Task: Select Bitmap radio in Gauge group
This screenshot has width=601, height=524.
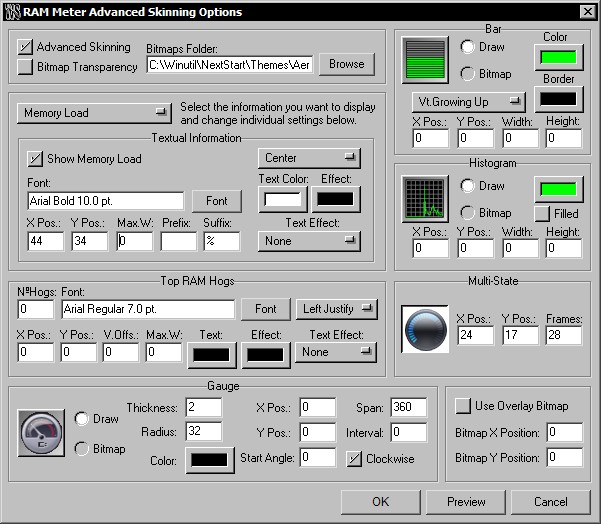Action: [81, 448]
